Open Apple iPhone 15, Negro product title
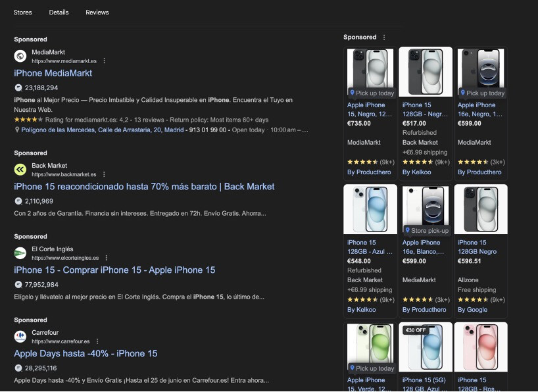This screenshot has width=538, height=392. coord(370,109)
